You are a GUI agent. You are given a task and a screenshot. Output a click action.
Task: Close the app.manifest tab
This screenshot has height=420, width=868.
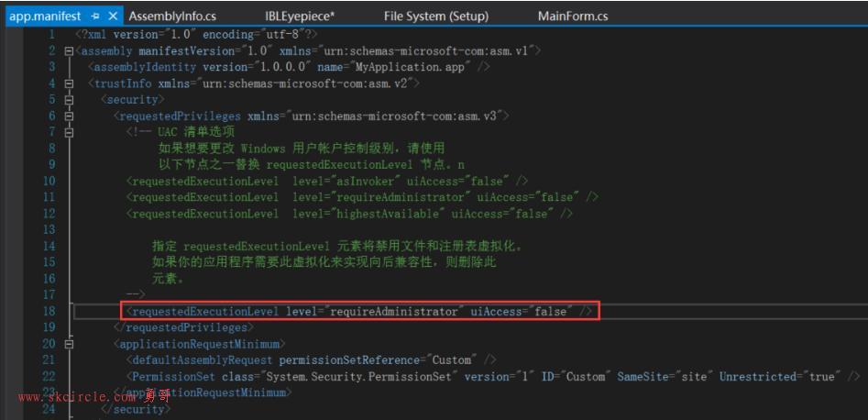pyautogui.click(x=113, y=17)
